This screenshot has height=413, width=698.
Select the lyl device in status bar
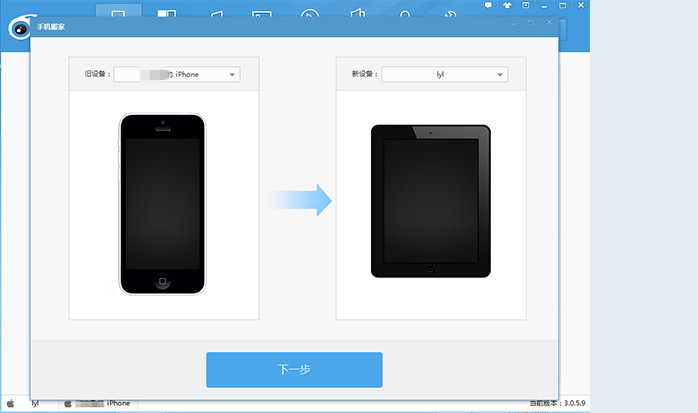point(35,404)
